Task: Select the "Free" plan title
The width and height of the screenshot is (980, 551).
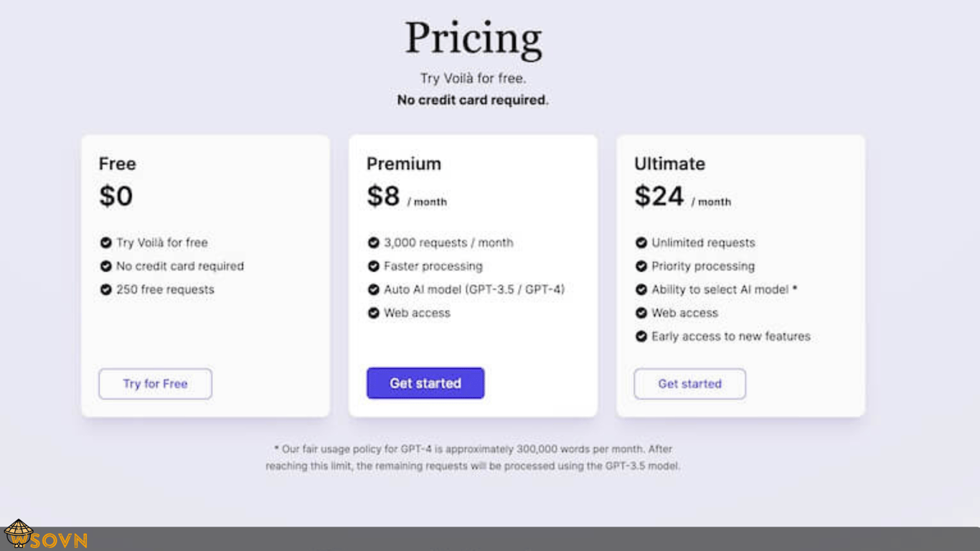Action: (x=118, y=164)
